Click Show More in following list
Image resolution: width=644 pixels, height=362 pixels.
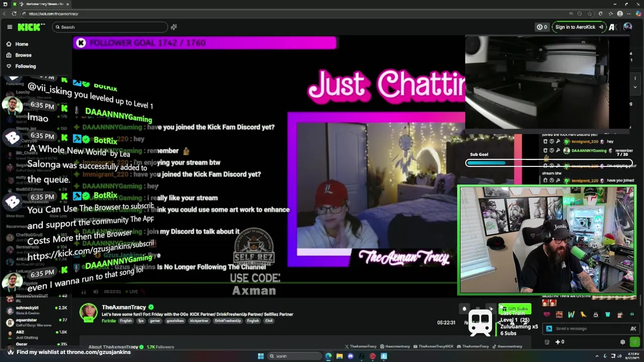(15, 216)
